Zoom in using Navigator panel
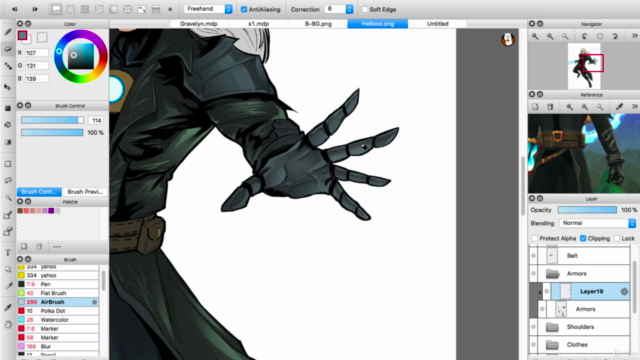The image size is (640, 360). pos(535,36)
